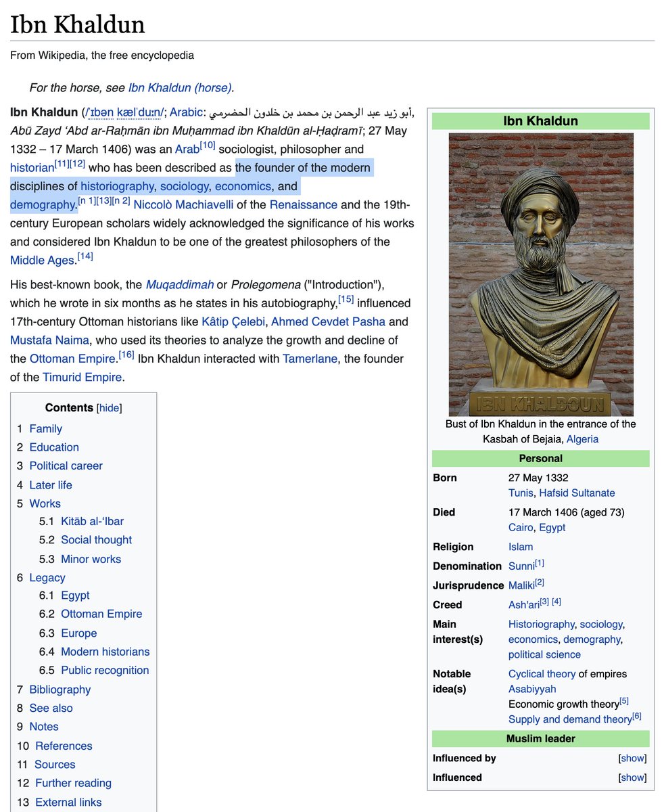Click the Arabic language link
This screenshot has width=664, height=812.
[186, 112]
